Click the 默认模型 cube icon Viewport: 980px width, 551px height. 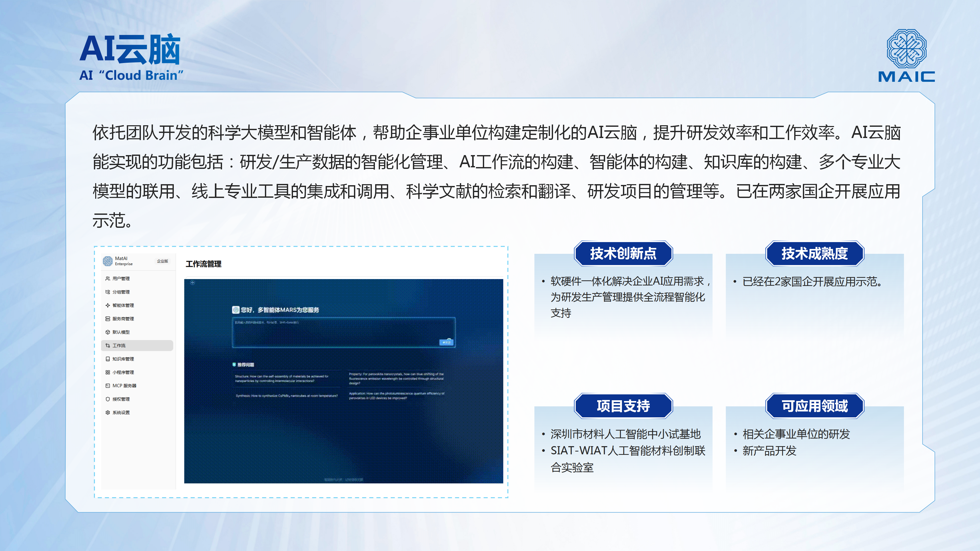click(x=108, y=332)
